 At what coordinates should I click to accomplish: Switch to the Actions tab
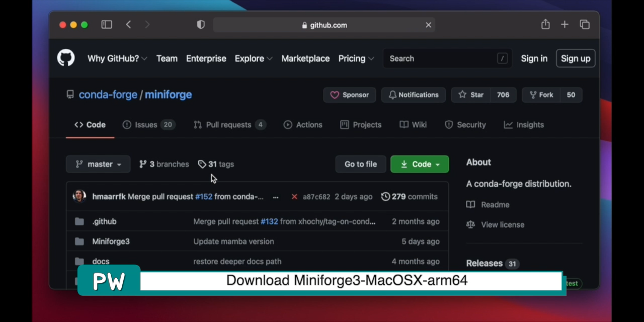point(303,125)
